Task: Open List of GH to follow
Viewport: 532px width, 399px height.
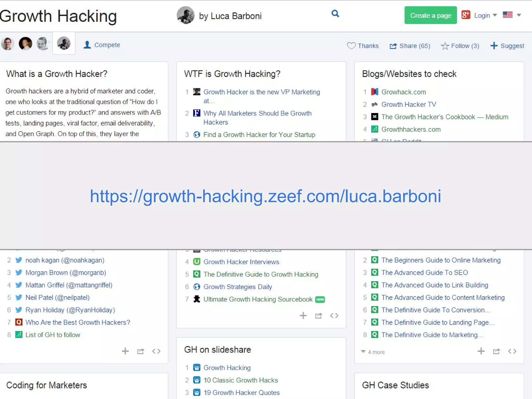Action: pyautogui.click(x=53, y=335)
